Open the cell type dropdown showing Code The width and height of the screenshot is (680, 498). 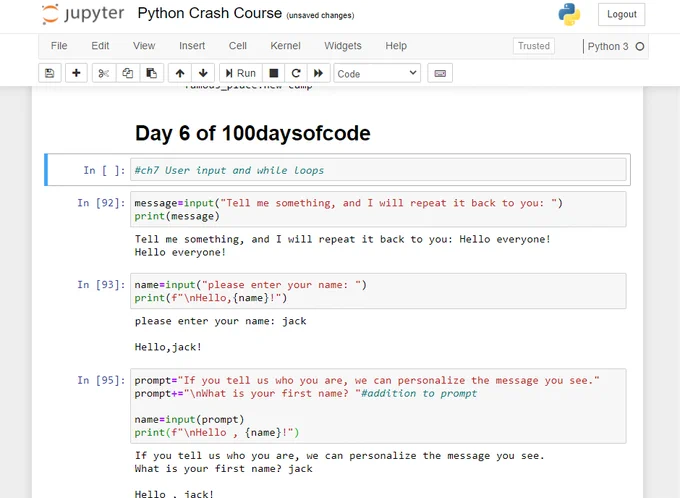point(377,73)
